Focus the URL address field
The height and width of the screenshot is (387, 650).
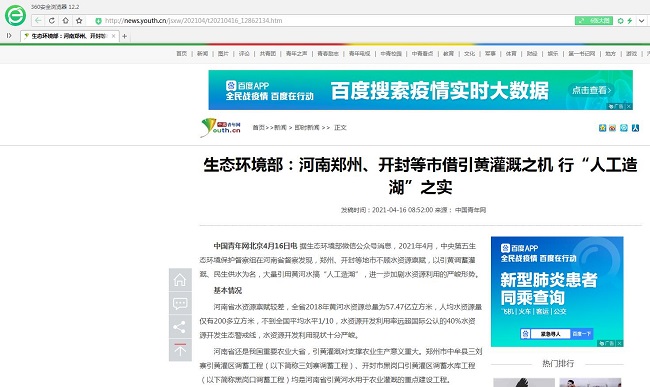[332, 21]
